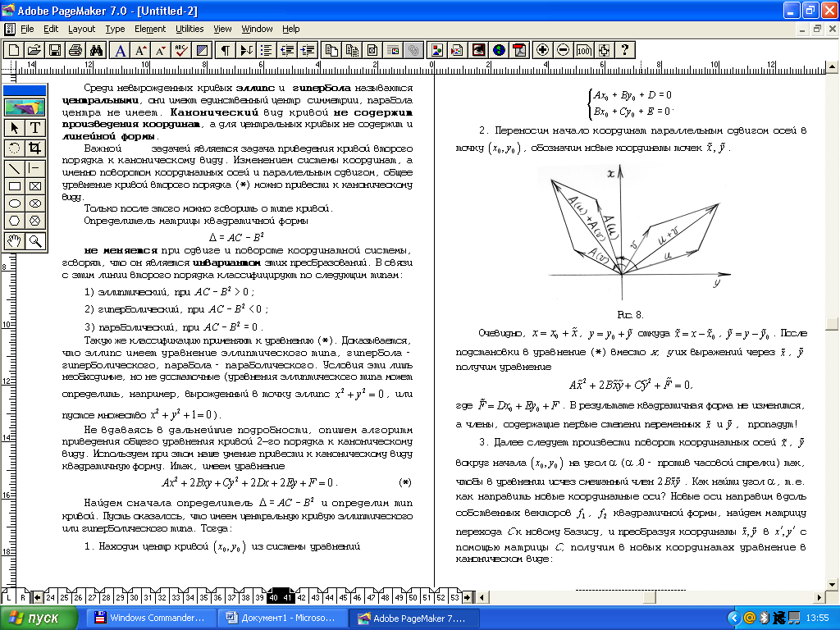
Task: Click the page tabs scroll-right arrow
Action: [468, 597]
